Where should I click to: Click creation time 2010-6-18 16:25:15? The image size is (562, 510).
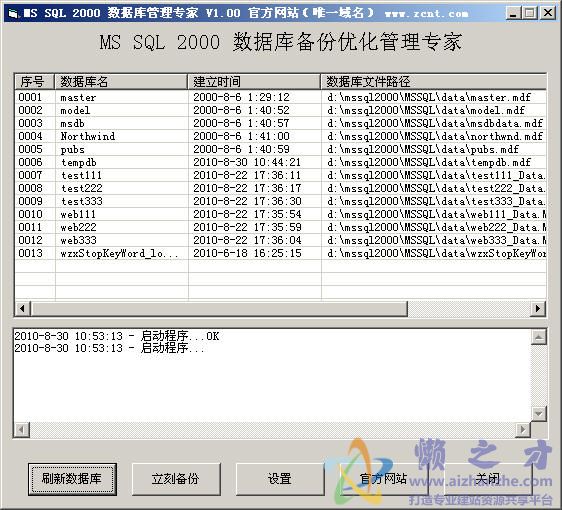point(247,253)
